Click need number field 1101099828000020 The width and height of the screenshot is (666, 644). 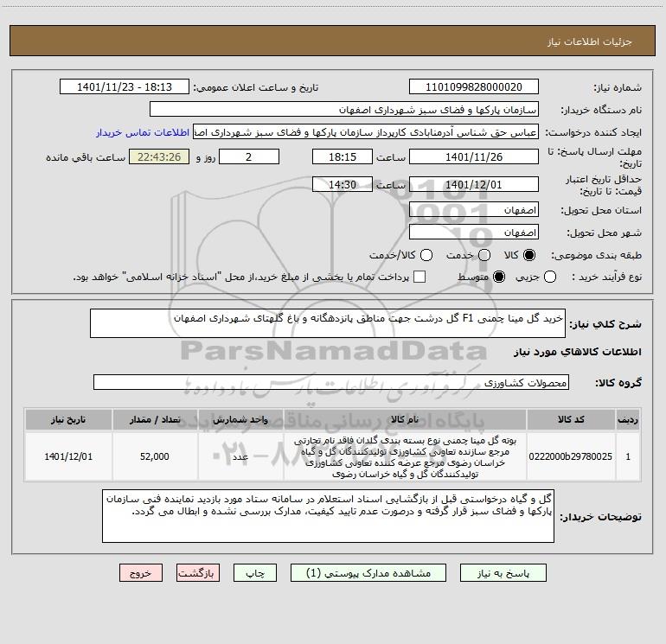(474, 87)
